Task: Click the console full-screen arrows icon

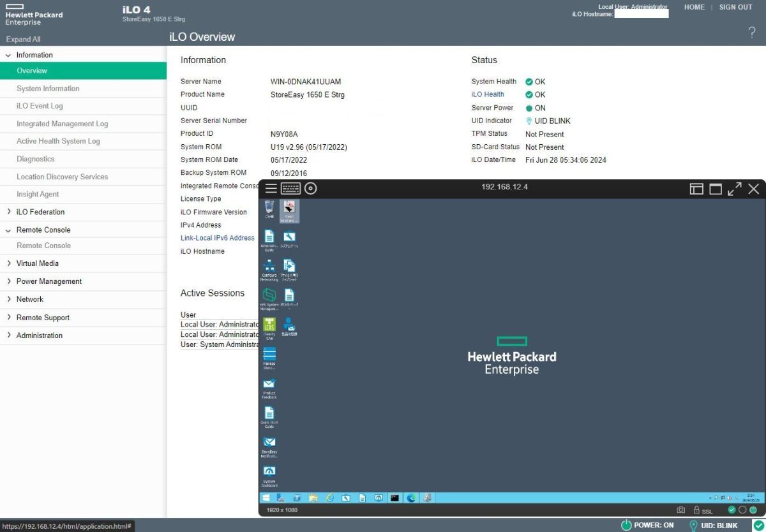Action: (x=735, y=189)
